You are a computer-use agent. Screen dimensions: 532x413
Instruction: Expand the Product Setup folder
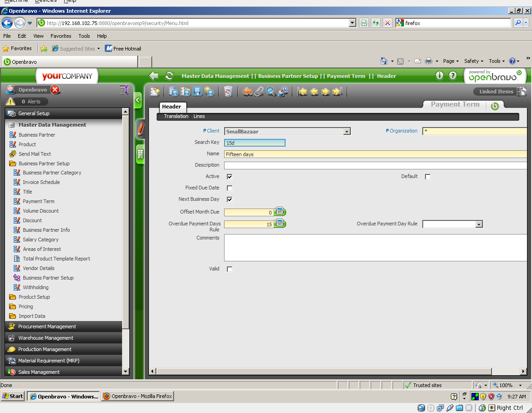coord(34,297)
